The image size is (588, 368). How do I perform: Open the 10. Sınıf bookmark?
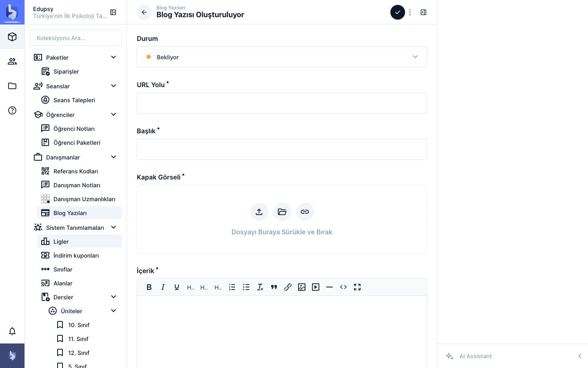click(x=87, y=325)
